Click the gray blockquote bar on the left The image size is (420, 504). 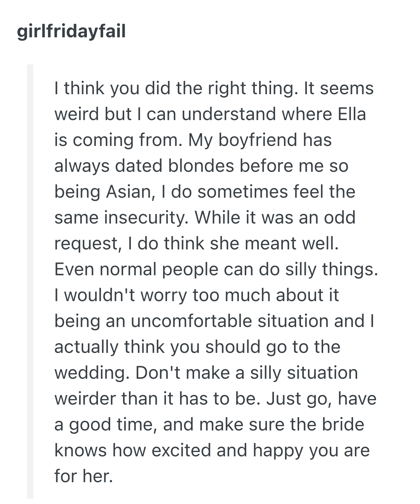[x=30, y=281]
